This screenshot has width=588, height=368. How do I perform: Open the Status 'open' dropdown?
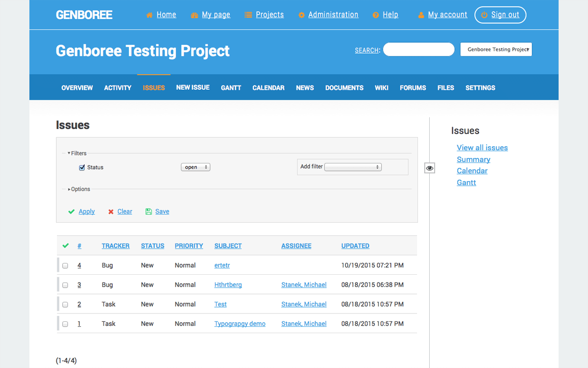pos(196,167)
